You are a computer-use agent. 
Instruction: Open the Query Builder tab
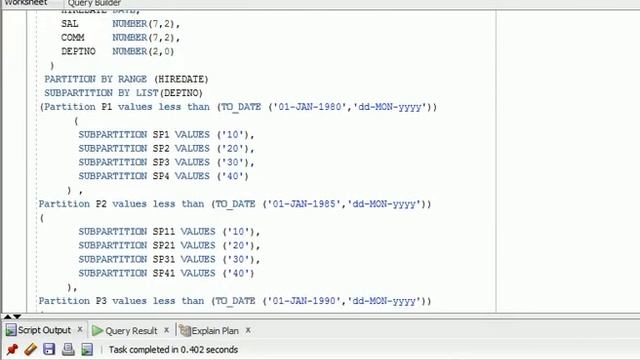(94, 3)
